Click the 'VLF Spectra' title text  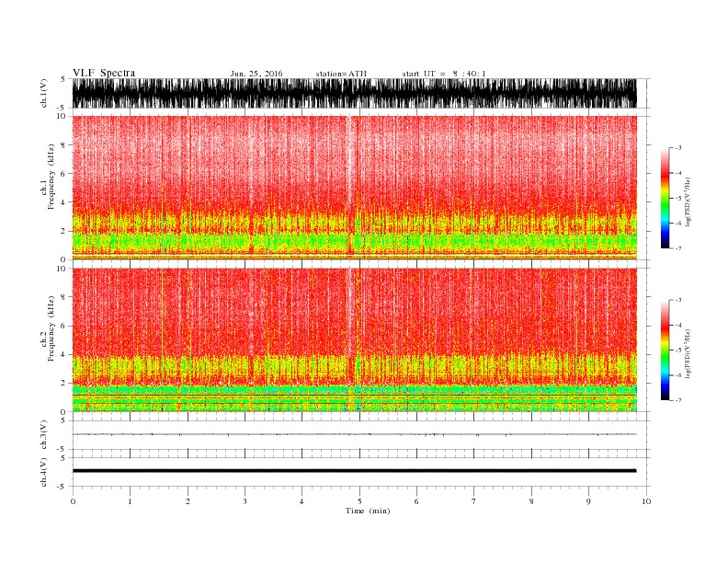(104, 73)
